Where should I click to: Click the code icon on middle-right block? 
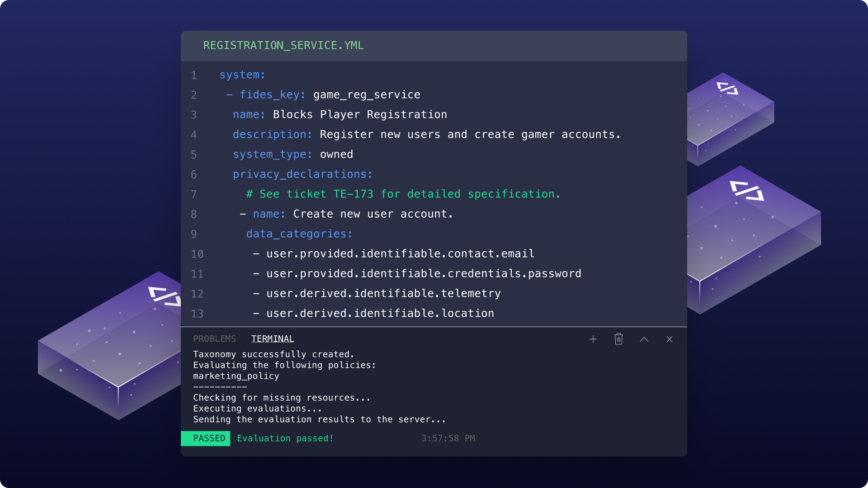pos(747,190)
